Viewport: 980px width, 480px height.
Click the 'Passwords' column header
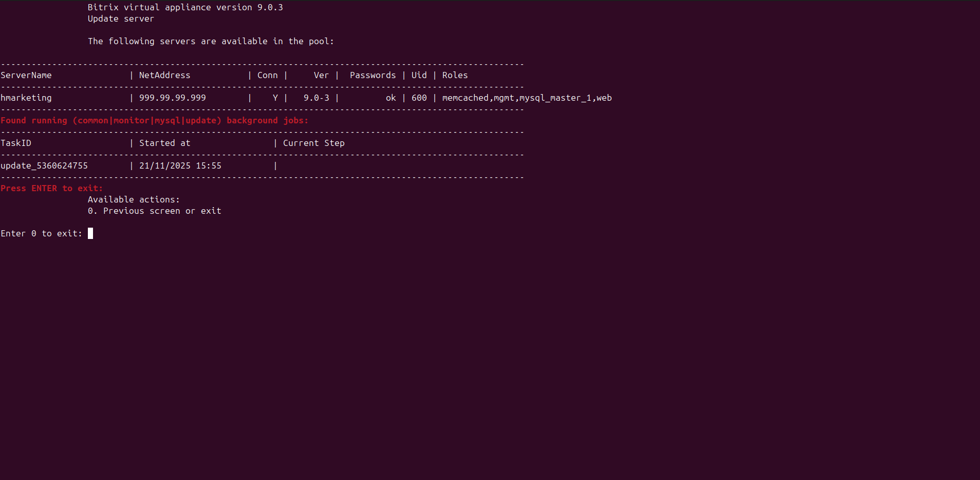coord(373,75)
